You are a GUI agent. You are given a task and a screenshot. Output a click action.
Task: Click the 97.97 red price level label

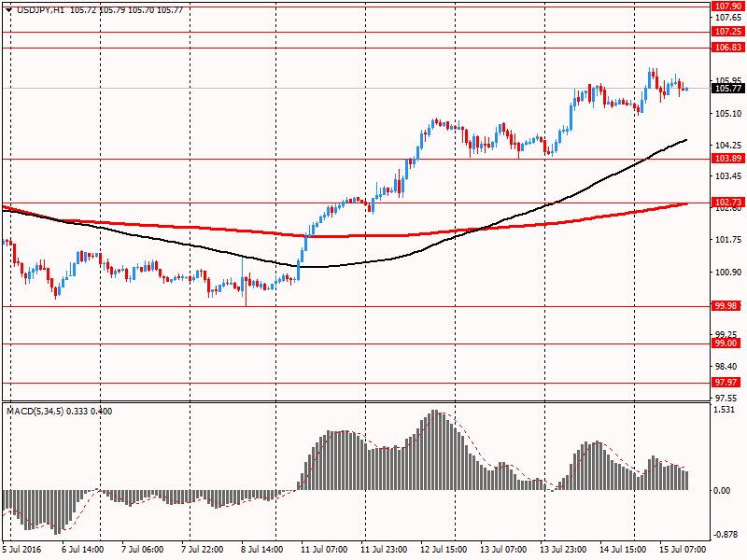726,383
